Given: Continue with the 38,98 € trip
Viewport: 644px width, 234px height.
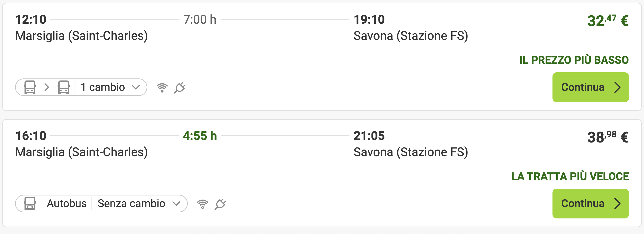Looking at the screenshot, I should pyautogui.click(x=590, y=203).
